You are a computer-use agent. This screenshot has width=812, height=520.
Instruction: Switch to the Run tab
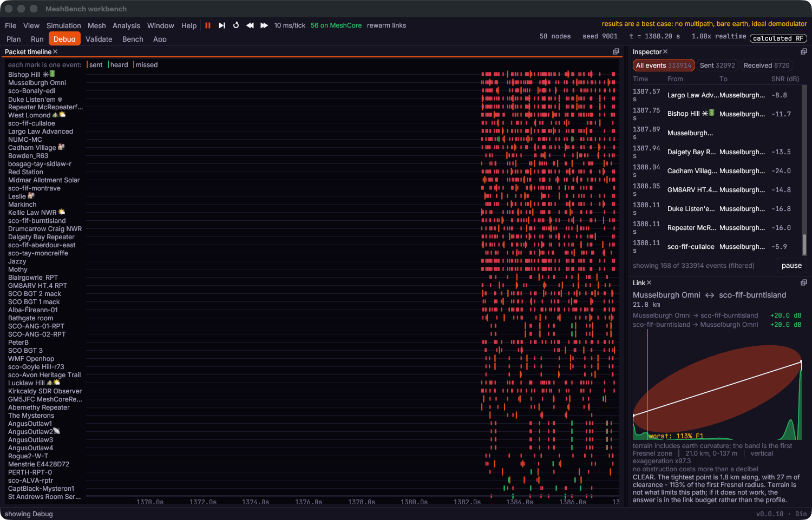coord(37,39)
